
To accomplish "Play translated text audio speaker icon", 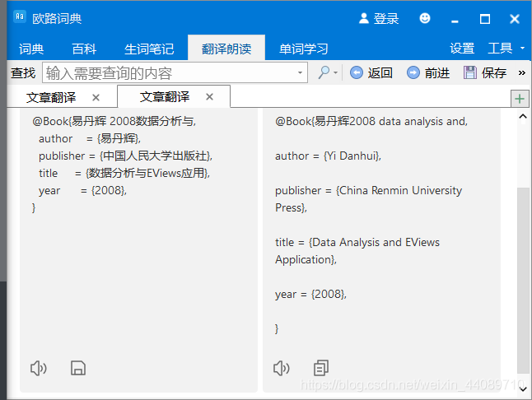I will click(282, 368).
